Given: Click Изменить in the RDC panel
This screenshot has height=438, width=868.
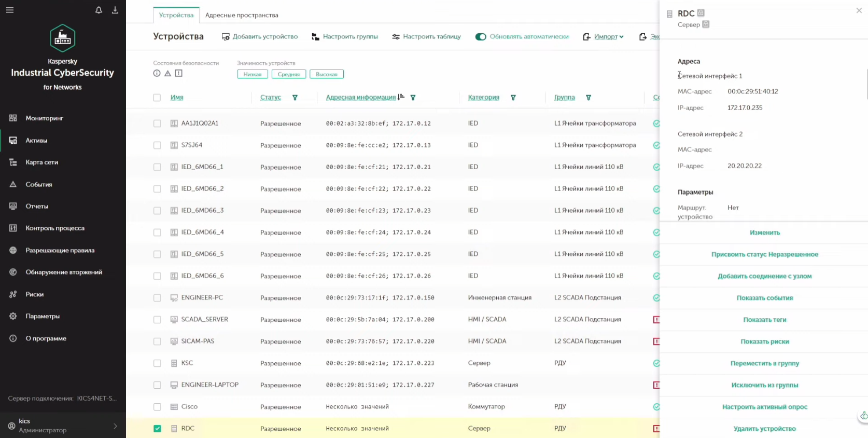Looking at the screenshot, I should pyautogui.click(x=765, y=232).
